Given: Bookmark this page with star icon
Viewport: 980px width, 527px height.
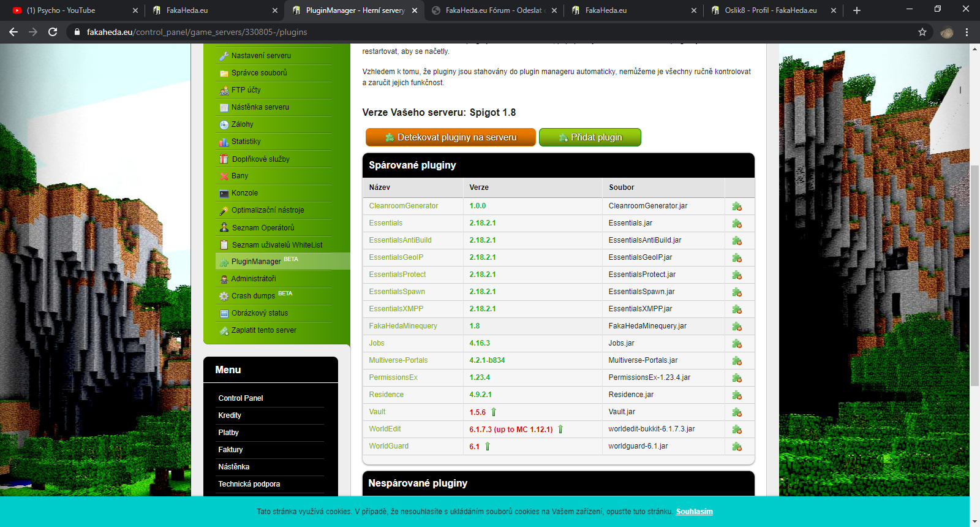Looking at the screenshot, I should pyautogui.click(x=922, y=32).
